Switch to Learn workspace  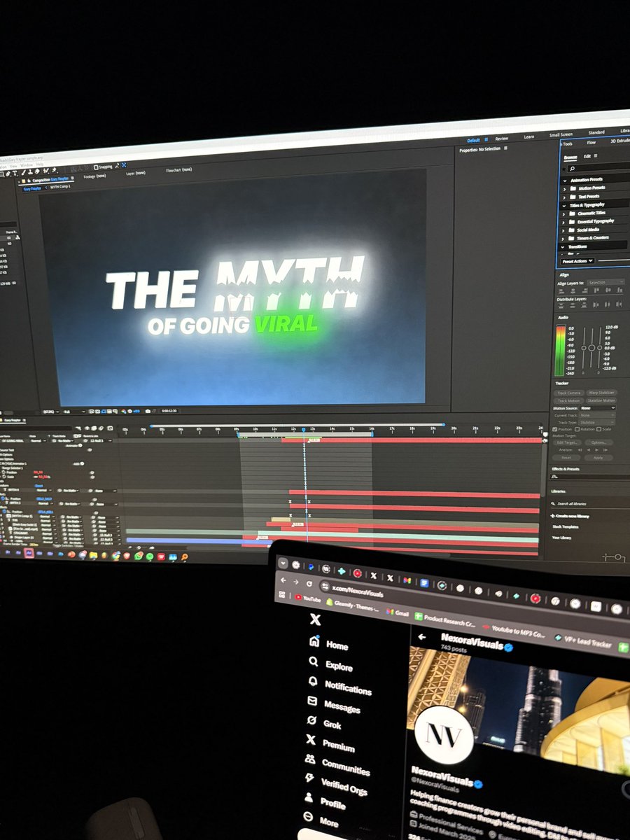[x=529, y=136]
